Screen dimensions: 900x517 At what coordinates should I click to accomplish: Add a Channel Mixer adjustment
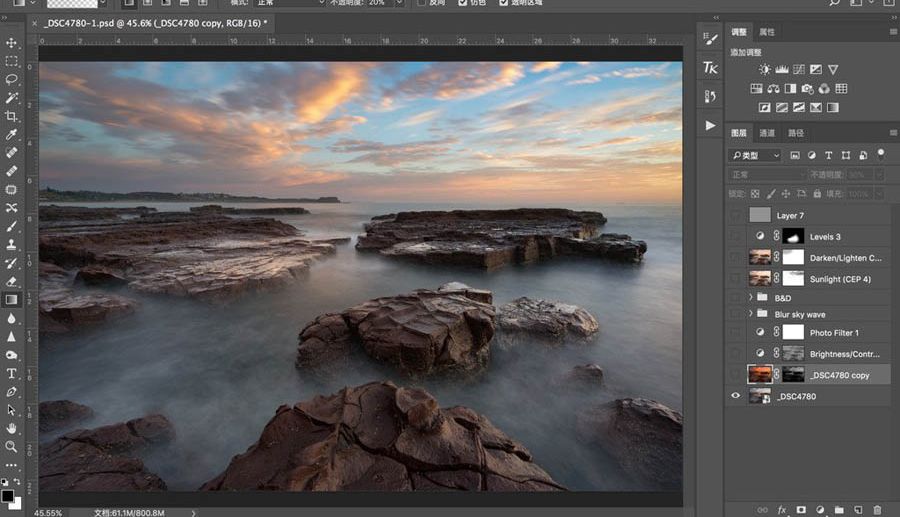tap(824, 88)
